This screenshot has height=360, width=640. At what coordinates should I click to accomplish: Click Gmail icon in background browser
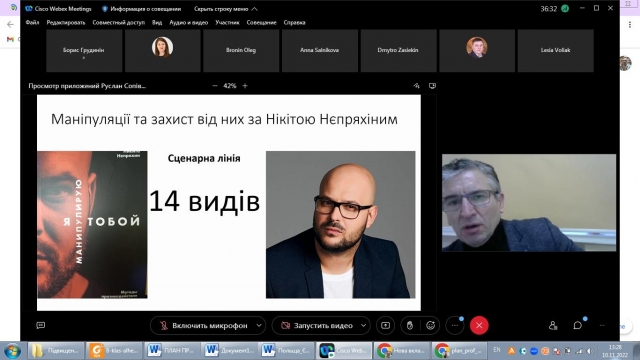[10, 39]
